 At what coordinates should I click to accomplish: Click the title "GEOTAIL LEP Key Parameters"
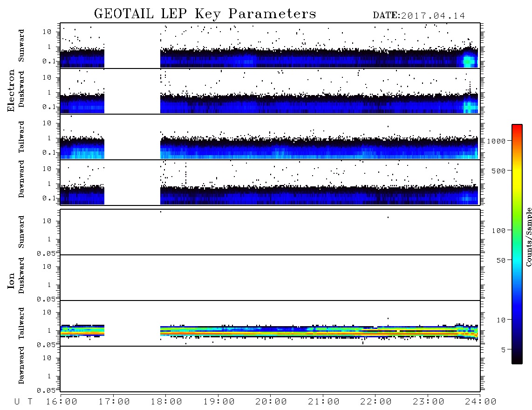[205, 14]
